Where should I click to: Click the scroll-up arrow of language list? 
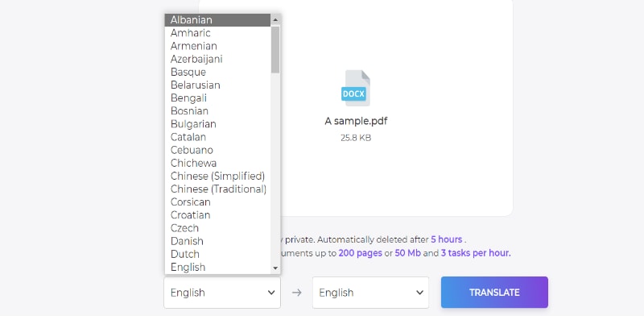(x=275, y=19)
